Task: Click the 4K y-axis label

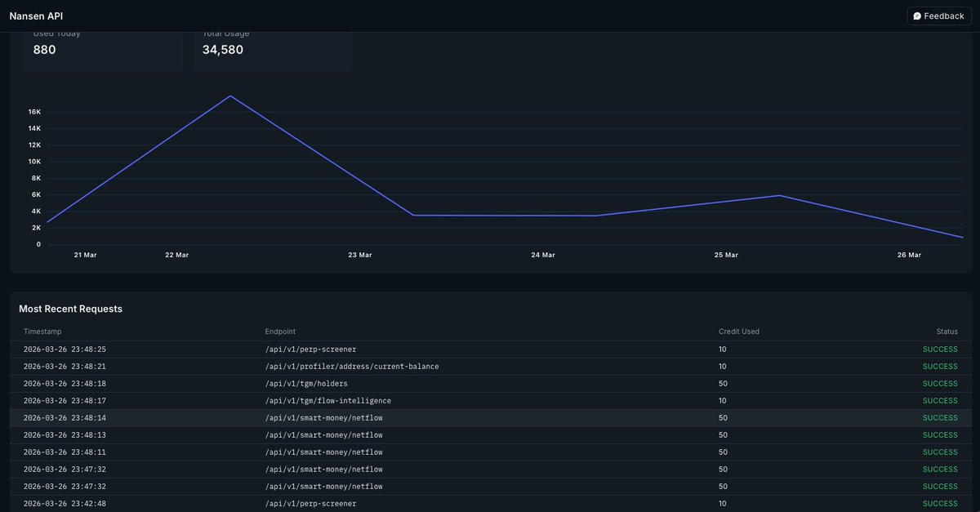Action: pyautogui.click(x=37, y=211)
